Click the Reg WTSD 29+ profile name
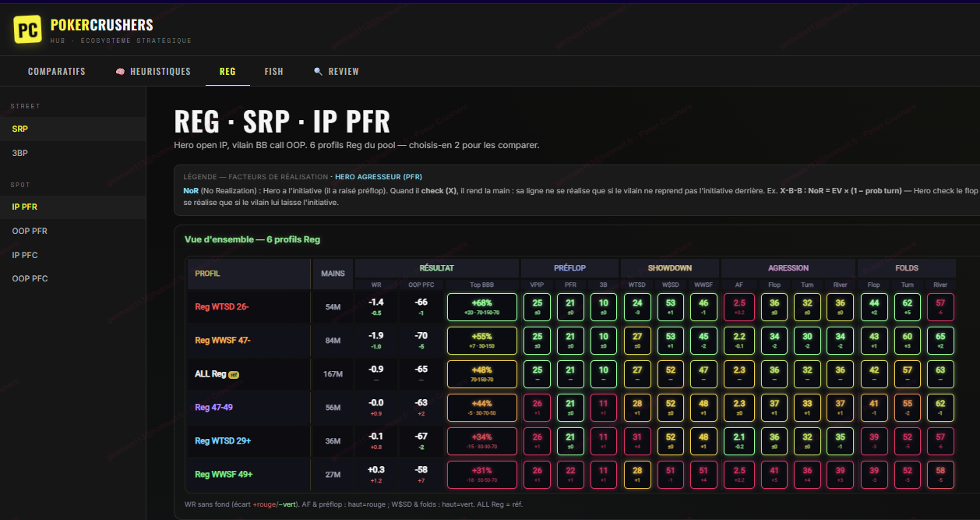980x520 pixels. pyautogui.click(x=223, y=440)
